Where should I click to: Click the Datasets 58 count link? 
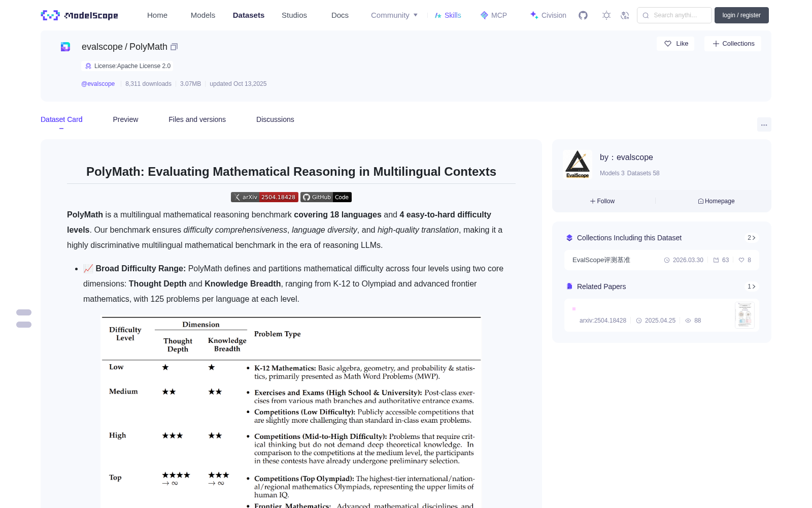coord(644,173)
